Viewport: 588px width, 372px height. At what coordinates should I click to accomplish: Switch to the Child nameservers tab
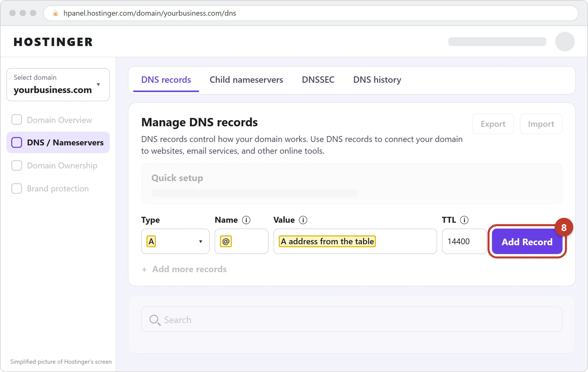pos(246,80)
